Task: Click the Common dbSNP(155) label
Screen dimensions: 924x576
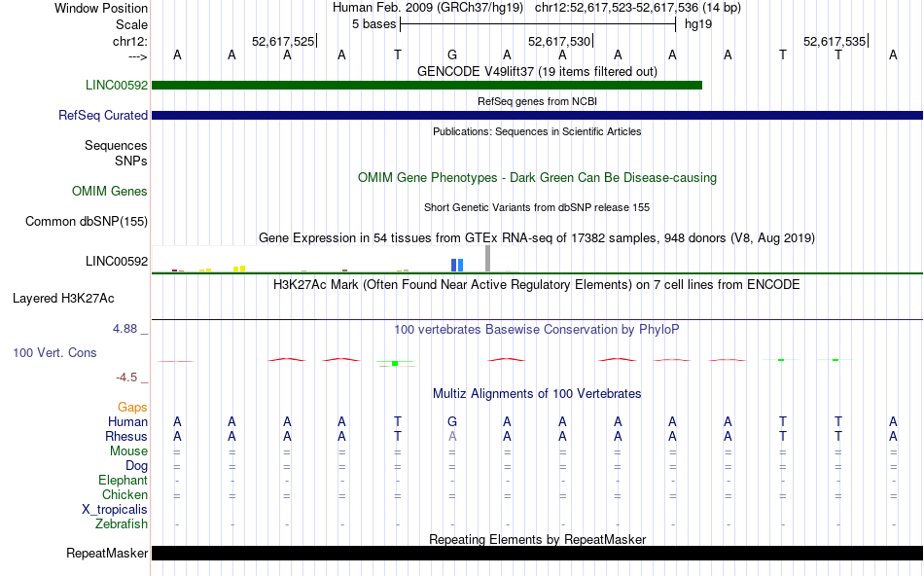Action: coord(87,222)
